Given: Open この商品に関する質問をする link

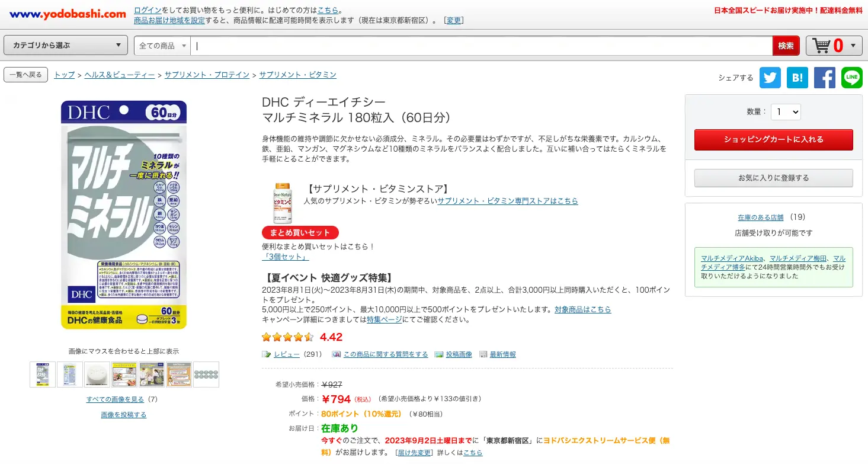Looking at the screenshot, I should click(386, 354).
